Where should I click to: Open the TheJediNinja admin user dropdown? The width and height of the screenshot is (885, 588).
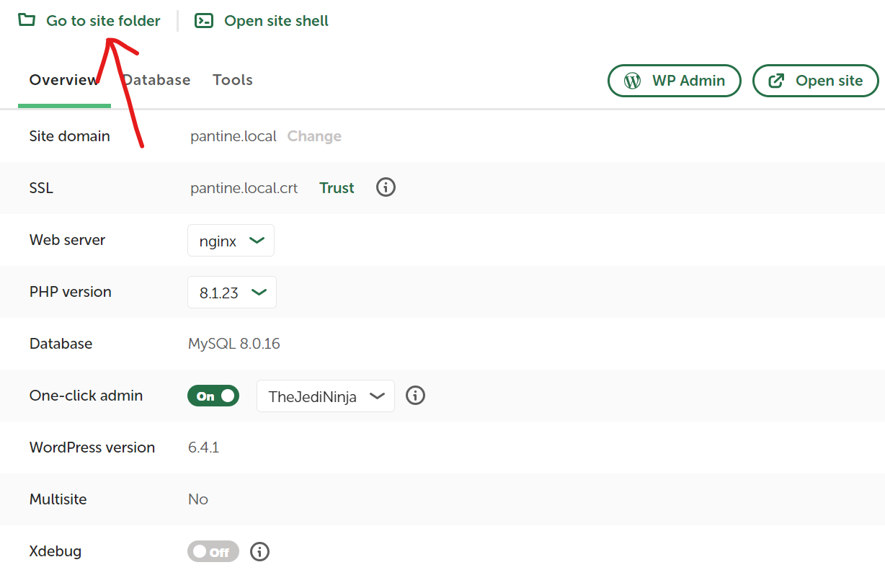point(325,395)
